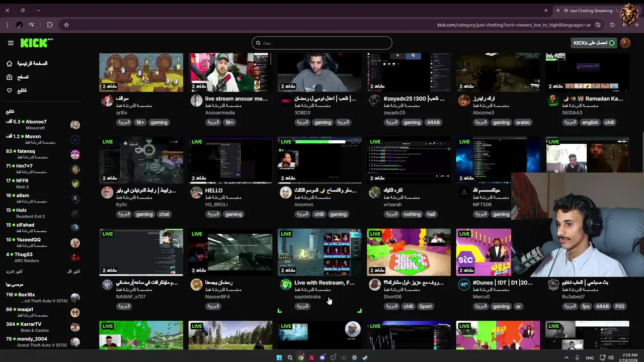
Task: Open a new Chrome tab
Action: 546,10
